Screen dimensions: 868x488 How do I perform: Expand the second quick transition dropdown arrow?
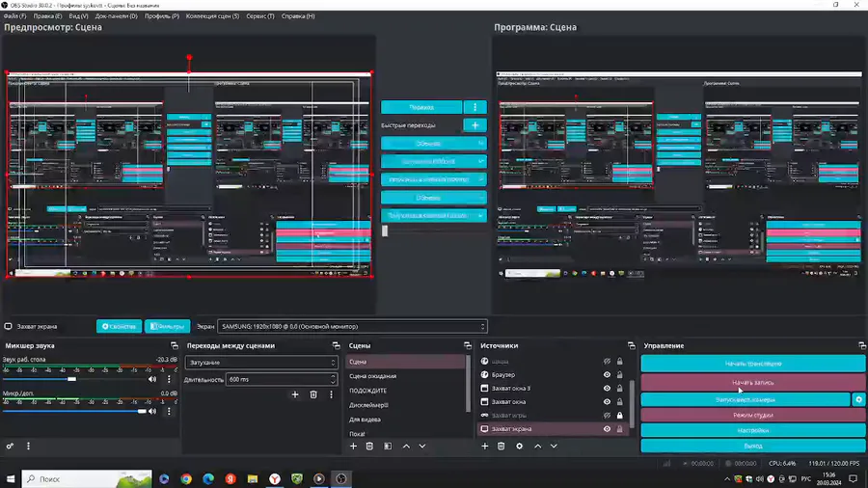(480, 162)
